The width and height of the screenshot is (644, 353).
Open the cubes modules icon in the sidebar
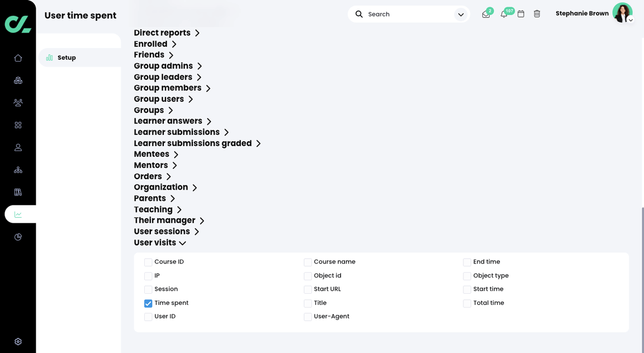pos(18,81)
